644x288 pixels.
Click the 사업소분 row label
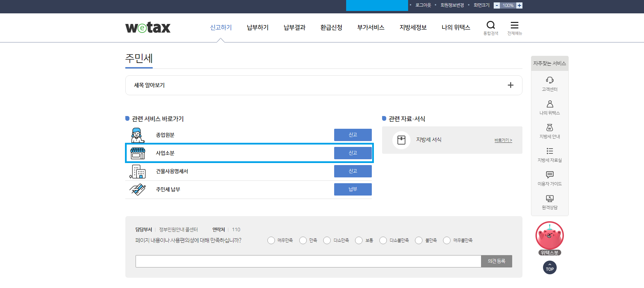165,153
